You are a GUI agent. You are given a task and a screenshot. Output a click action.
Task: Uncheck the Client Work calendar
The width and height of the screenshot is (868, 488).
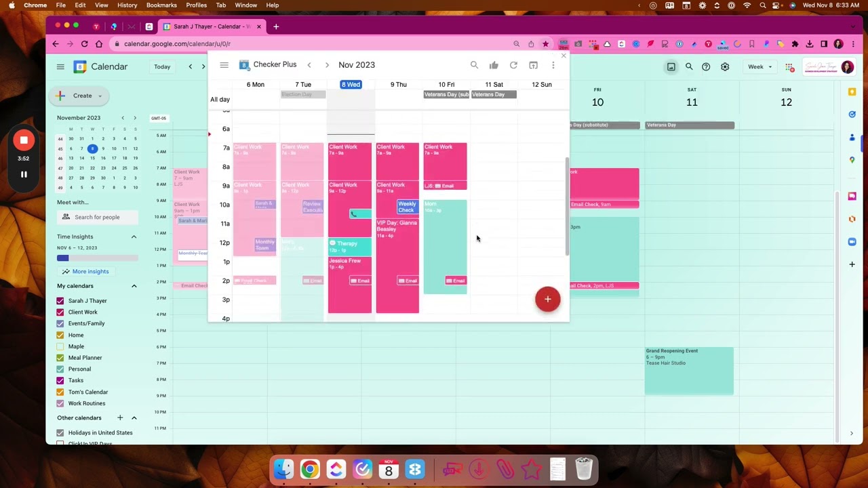pos(60,312)
